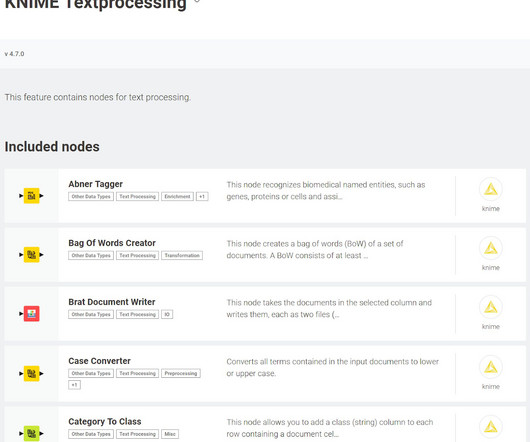This screenshot has height=442, width=530.
Task: Open knime avatar in Bag Of Words row
Action: [490, 248]
